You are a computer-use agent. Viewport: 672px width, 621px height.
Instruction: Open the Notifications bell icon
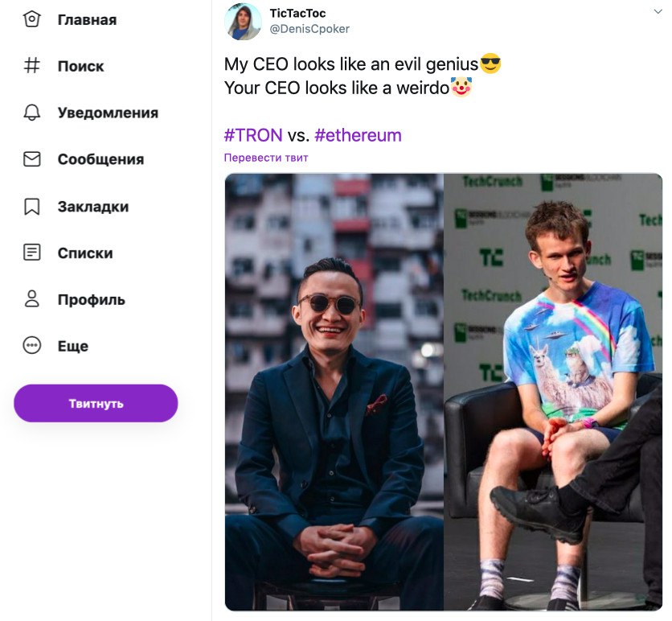[x=32, y=113]
